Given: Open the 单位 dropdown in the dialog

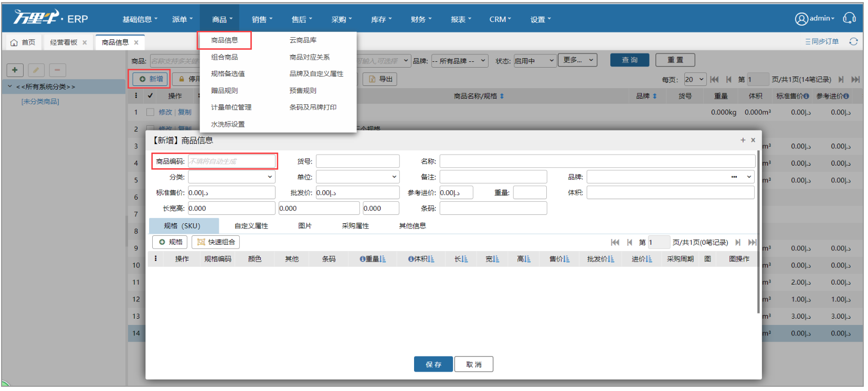Looking at the screenshot, I should pyautogui.click(x=357, y=177).
